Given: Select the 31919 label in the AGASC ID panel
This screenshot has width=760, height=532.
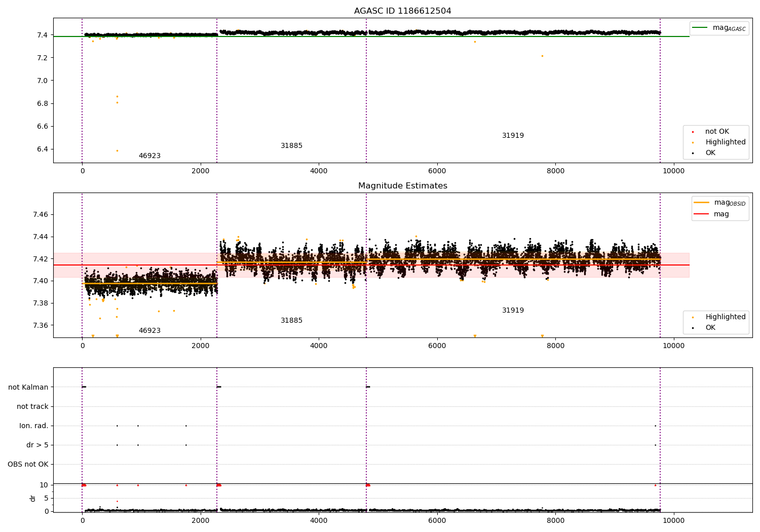Looking at the screenshot, I should (513, 136).
